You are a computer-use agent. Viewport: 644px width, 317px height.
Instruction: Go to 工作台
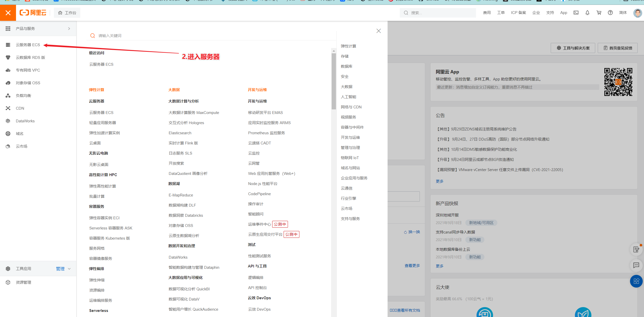click(x=67, y=12)
